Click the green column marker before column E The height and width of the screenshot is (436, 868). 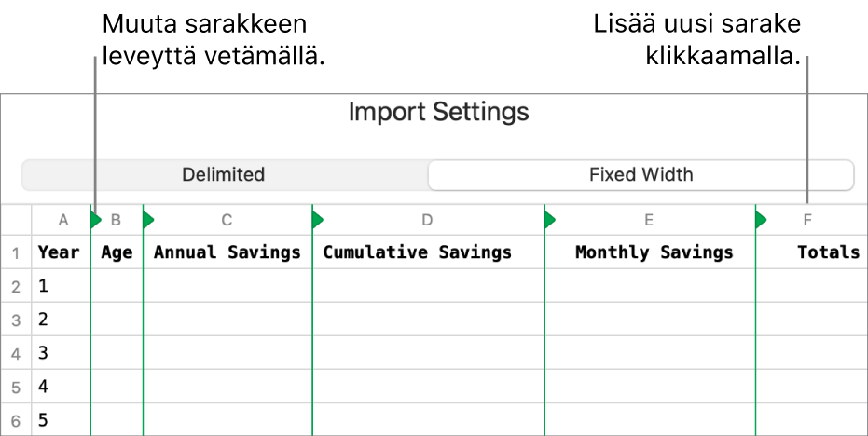pyautogui.click(x=549, y=221)
